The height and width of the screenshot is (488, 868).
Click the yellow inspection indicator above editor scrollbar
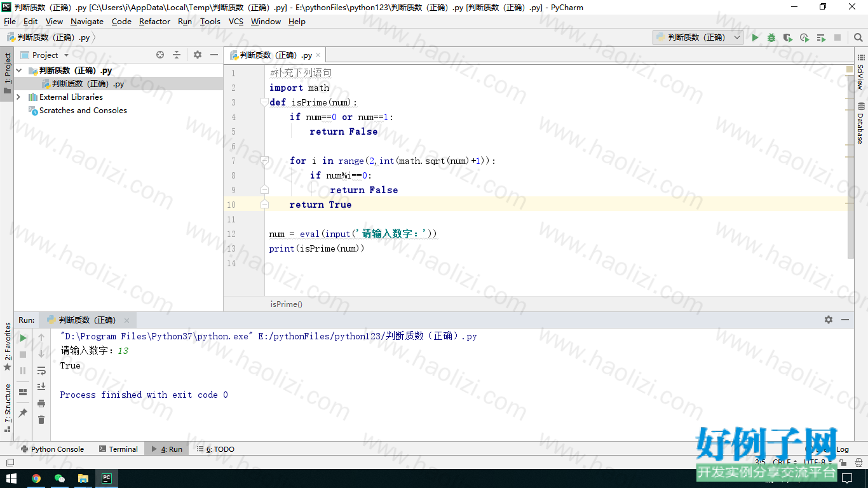[x=850, y=69]
